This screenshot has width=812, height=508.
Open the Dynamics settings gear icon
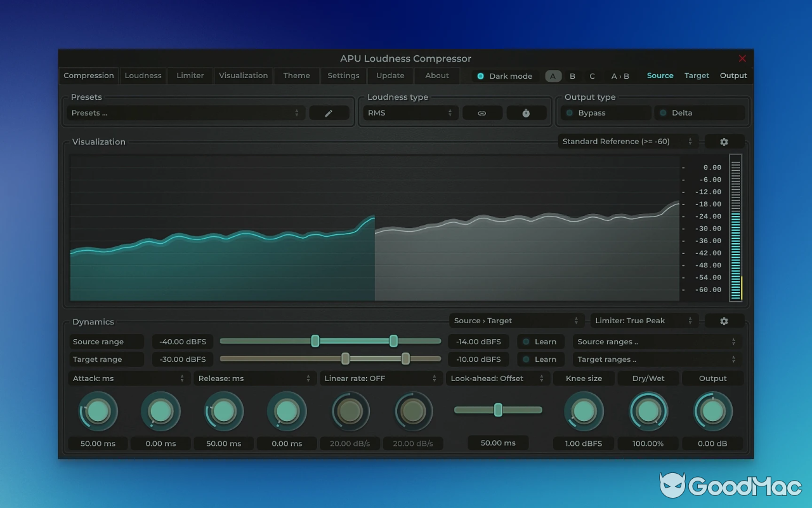724,321
